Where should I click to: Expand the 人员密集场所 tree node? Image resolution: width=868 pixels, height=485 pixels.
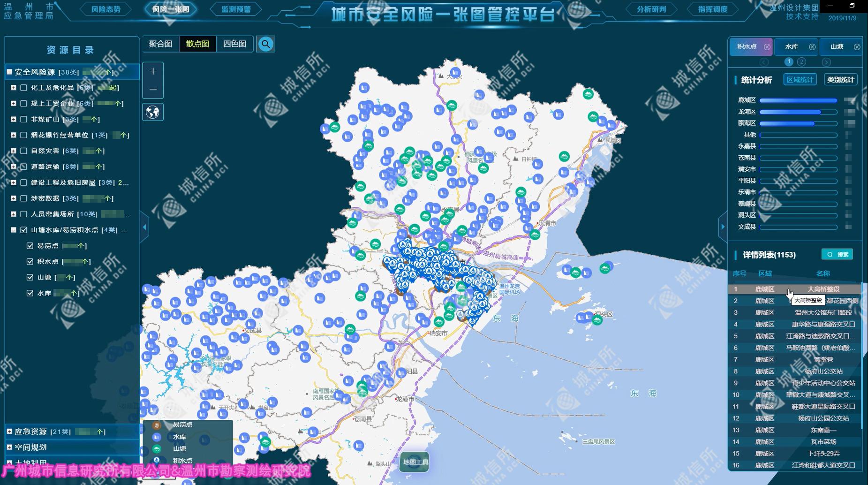(14, 214)
